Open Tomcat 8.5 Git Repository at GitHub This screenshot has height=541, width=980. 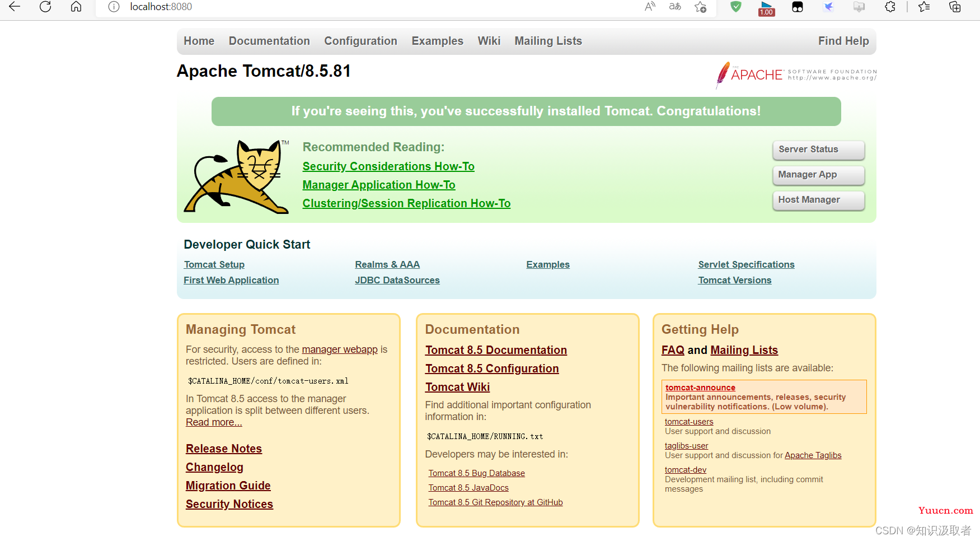tap(495, 502)
